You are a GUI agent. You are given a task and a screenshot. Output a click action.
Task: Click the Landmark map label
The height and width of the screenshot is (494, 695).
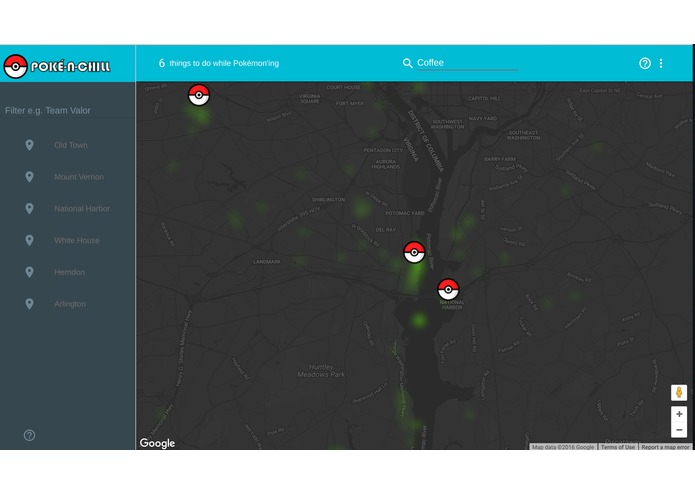pyautogui.click(x=266, y=262)
